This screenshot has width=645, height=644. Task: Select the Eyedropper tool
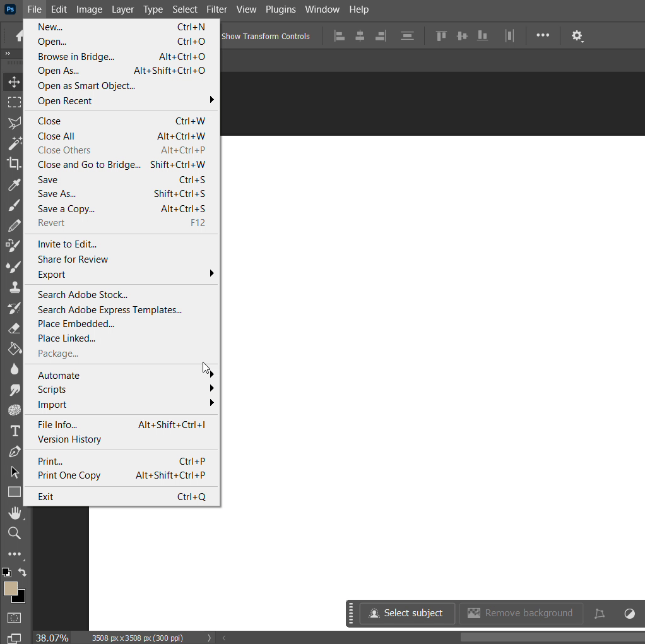pyautogui.click(x=14, y=184)
